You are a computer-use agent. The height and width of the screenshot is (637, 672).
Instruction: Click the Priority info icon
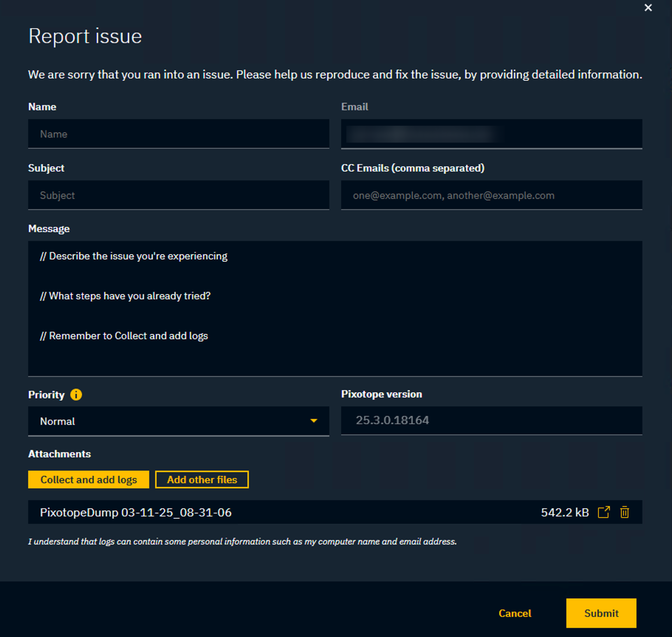coord(76,395)
